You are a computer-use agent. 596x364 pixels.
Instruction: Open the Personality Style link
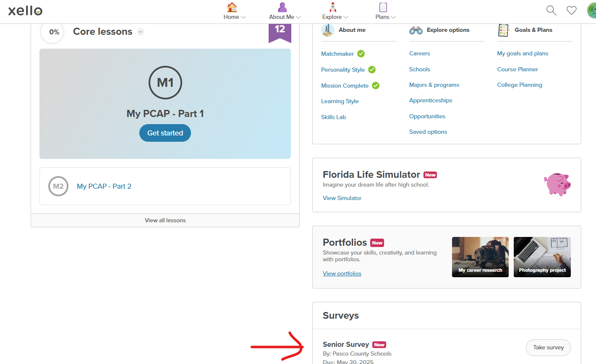[343, 70]
